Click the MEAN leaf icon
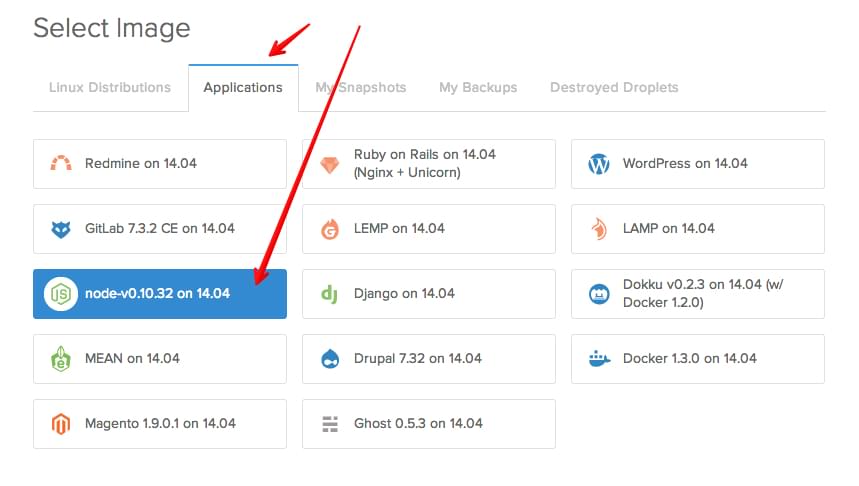The height and width of the screenshot is (486, 859). (x=61, y=359)
